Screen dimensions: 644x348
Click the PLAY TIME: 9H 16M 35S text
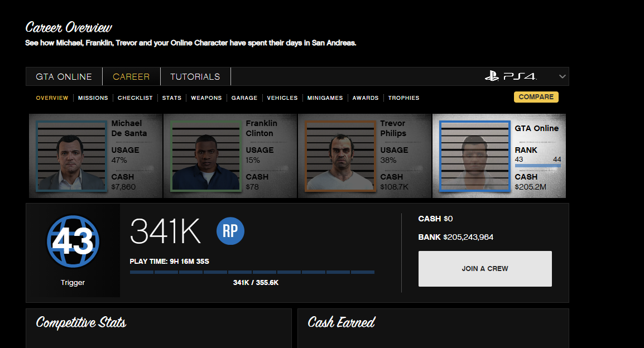click(x=170, y=262)
